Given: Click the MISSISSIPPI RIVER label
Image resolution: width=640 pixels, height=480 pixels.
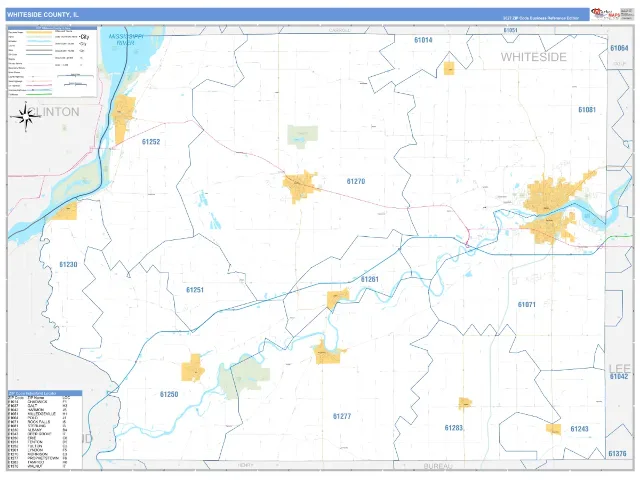Looking at the screenshot, I should (x=126, y=40).
